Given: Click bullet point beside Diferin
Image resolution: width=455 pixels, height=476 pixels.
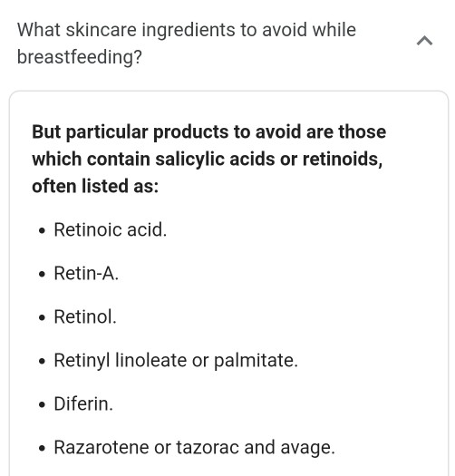Looking at the screenshot, I should coord(43,405).
